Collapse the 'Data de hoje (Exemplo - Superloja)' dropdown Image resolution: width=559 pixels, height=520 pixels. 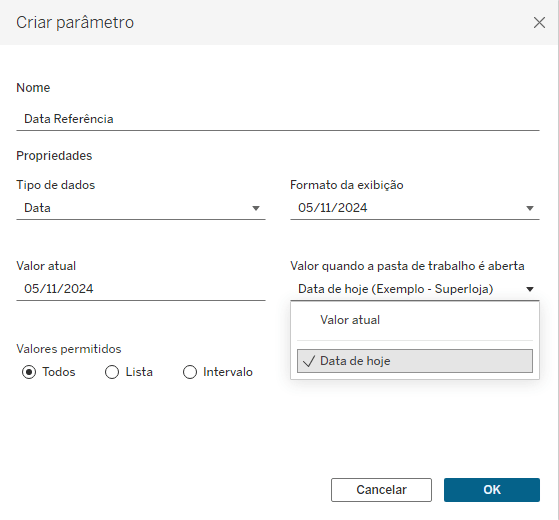pyautogui.click(x=415, y=289)
